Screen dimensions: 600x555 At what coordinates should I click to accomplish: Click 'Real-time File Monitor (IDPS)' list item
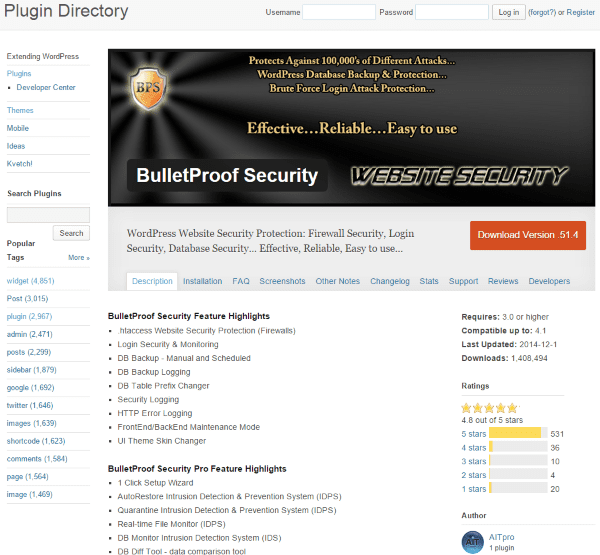coord(171,524)
